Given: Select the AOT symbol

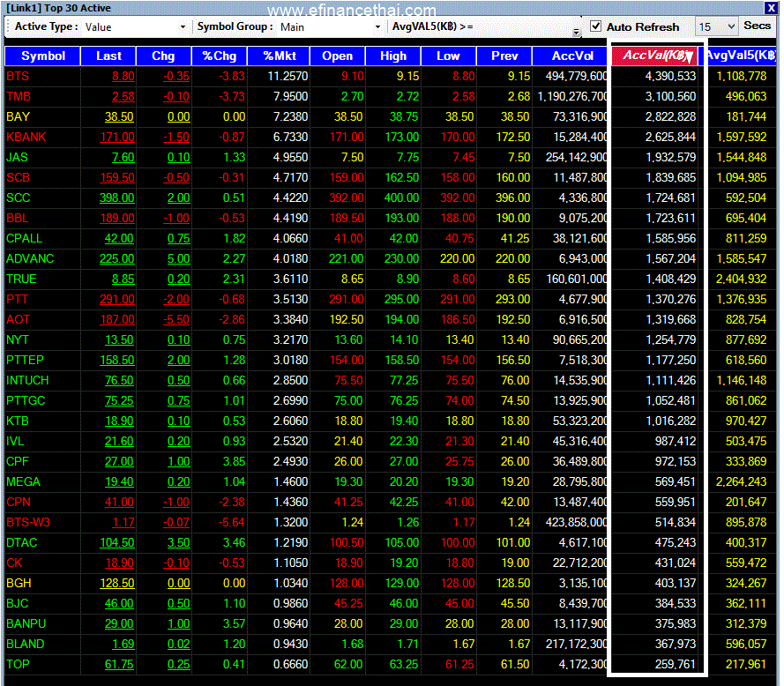Looking at the screenshot, I should [18, 319].
